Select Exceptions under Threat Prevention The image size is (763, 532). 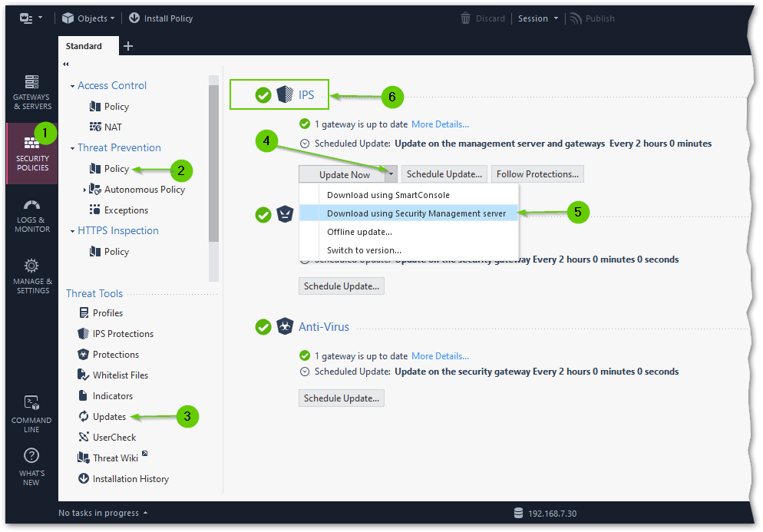pos(119,210)
